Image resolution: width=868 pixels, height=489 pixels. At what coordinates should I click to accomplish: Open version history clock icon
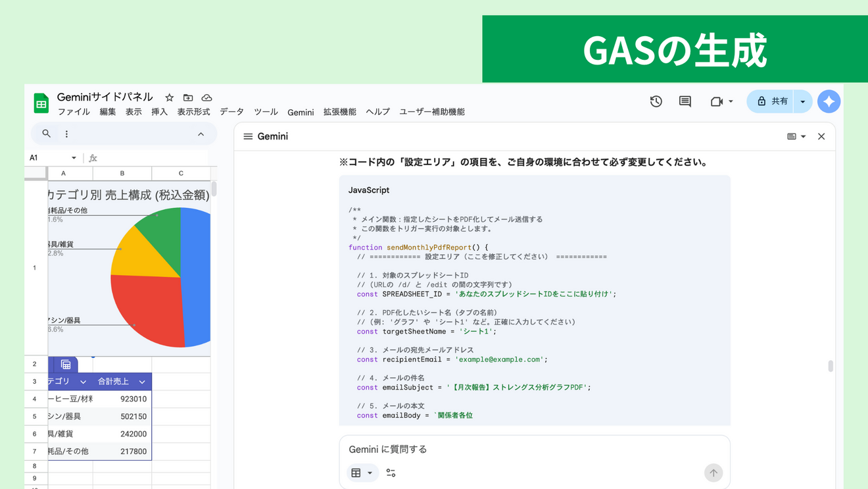point(656,101)
